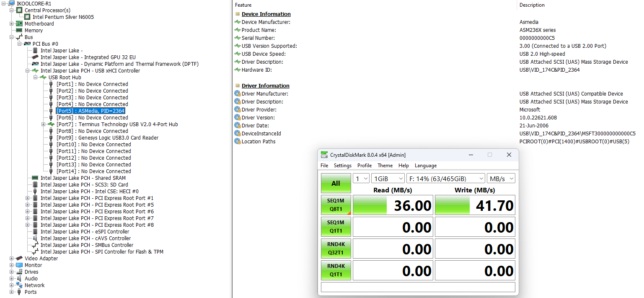Expand PCI Express Root Port #8

(28, 225)
